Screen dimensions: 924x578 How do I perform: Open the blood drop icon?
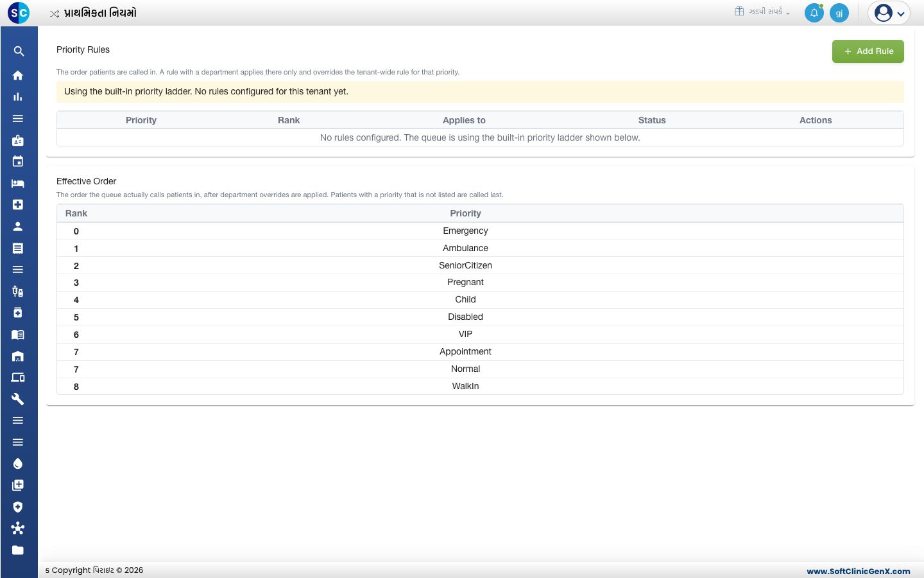click(18, 464)
